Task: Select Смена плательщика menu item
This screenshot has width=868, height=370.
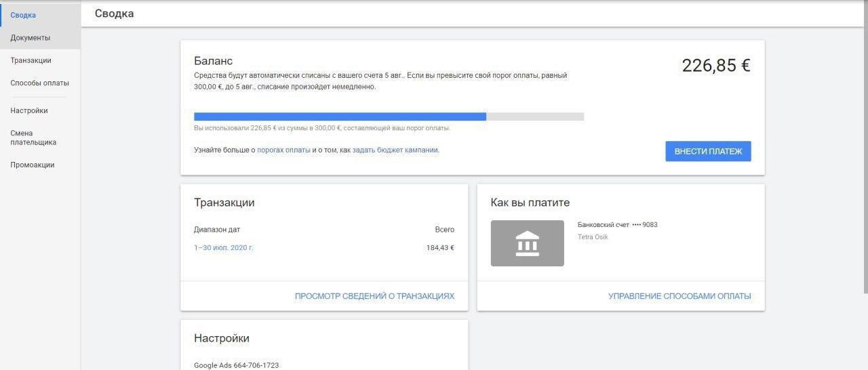Action: click(x=41, y=138)
